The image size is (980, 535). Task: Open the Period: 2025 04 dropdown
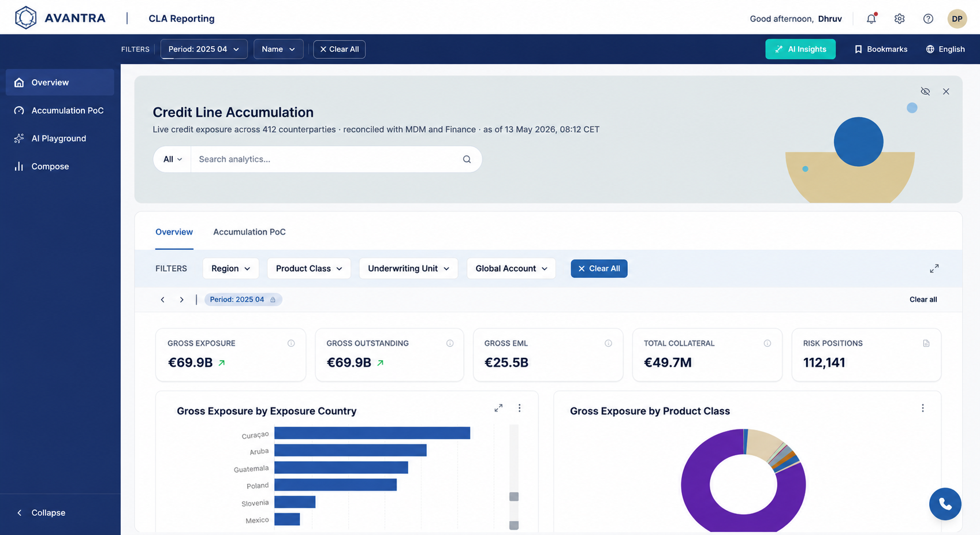[204, 49]
